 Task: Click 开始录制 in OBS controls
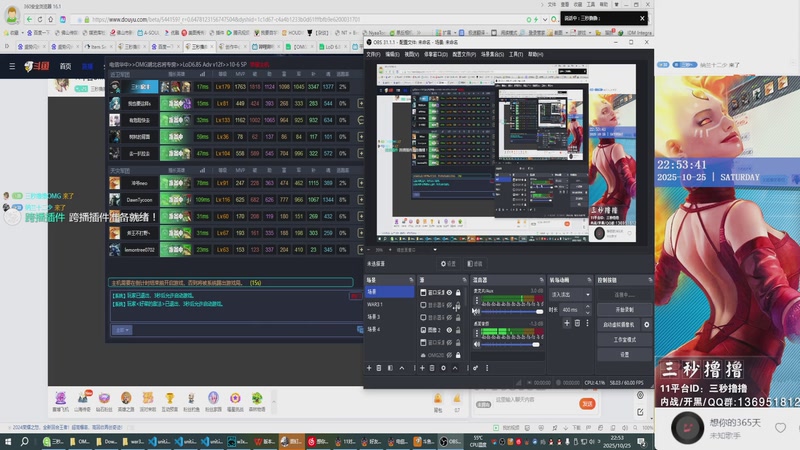tap(624, 310)
